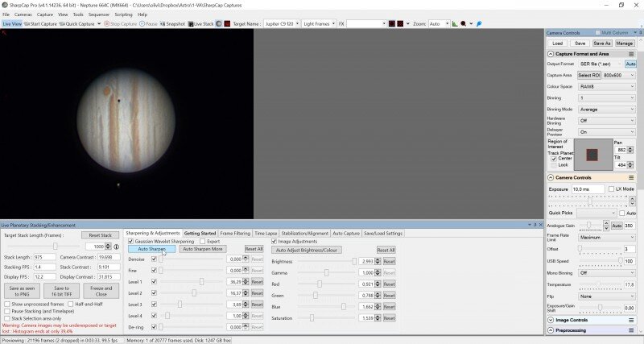Pin the Live Planetary Stacking panel
The height and width of the screenshot is (344, 644).
(x=535, y=225)
